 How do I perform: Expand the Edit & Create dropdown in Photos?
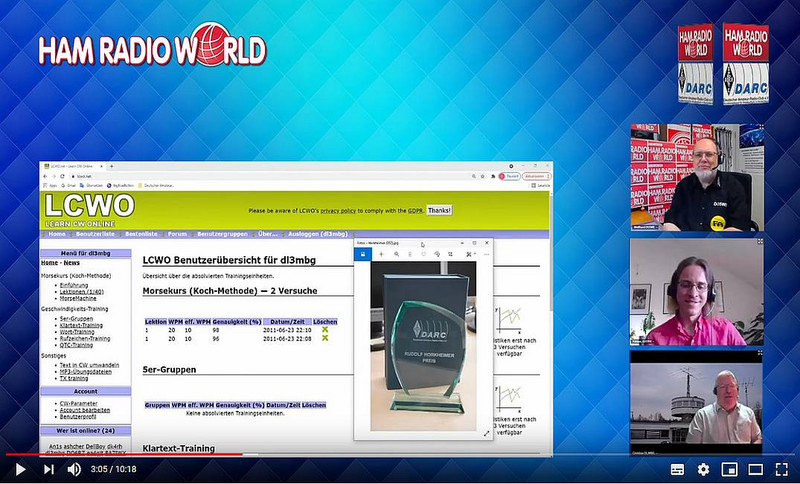(471, 254)
